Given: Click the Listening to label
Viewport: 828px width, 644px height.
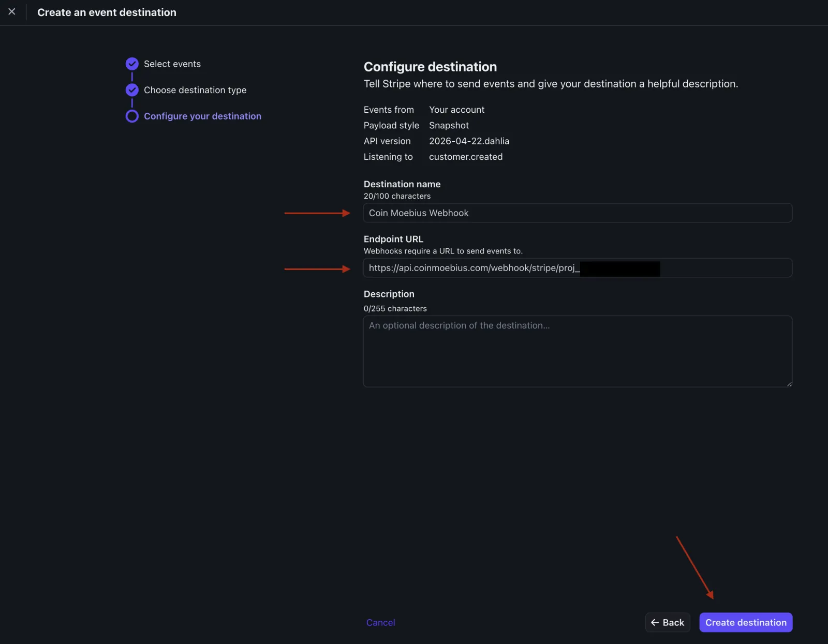Looking at the screenshot, I should tap(388, 157).
